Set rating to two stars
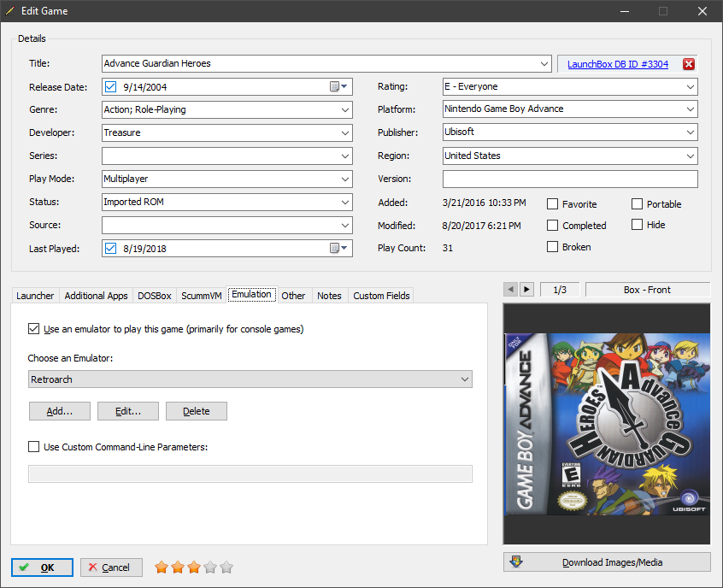Viewport: 723px width, 588px height. click(178, 567)
